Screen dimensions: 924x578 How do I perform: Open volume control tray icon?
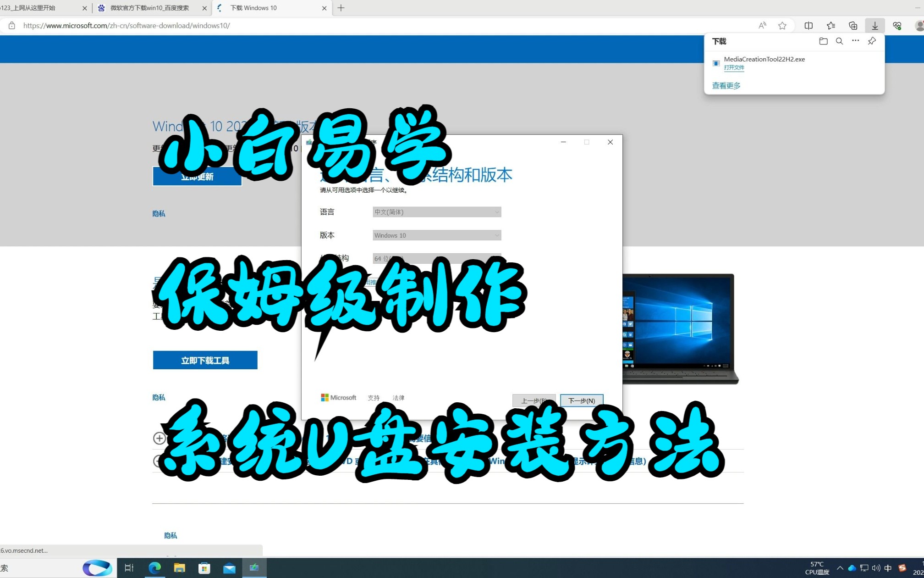[876, 568]
